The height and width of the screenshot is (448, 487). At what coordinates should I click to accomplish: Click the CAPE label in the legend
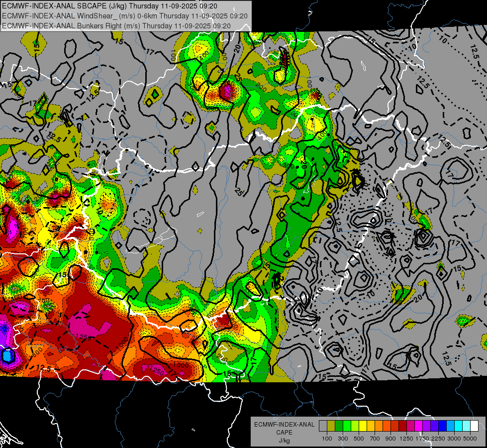click(x=285, y=432)
